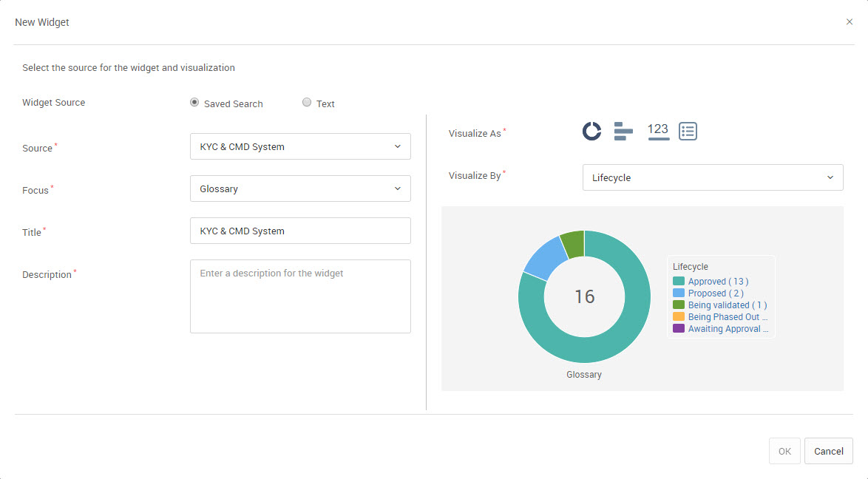Screen dimensions: 868x479
Task: Choose the 123 number count visualization
Action: coord(658,132)
